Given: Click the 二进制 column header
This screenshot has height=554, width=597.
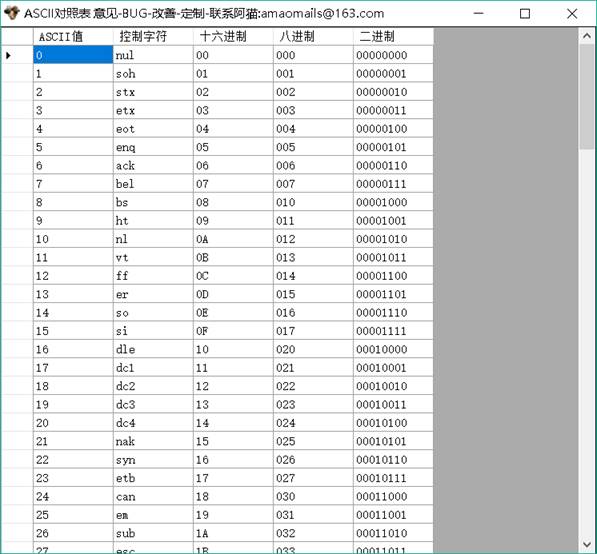Looking at the screenshot, I should (x=393, y=36).
